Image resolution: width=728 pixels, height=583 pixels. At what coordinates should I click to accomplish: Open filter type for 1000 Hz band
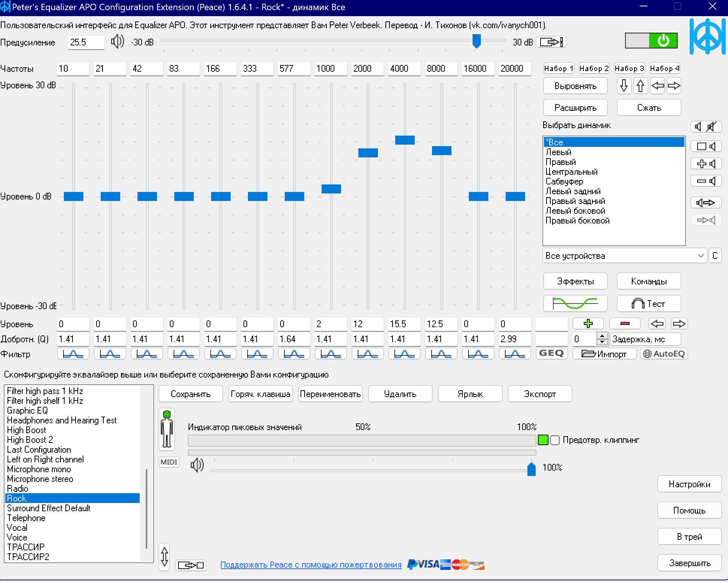[x=331, y=354]
